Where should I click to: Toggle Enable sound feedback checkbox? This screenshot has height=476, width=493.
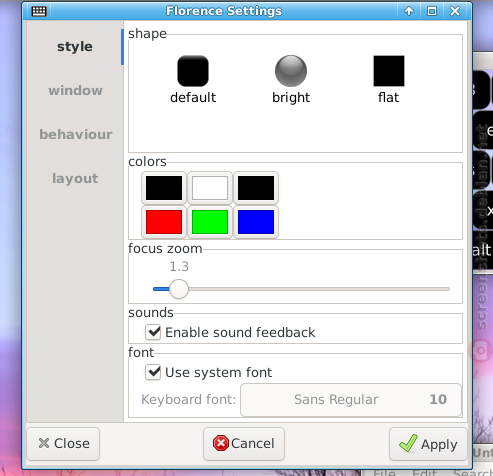pos(153,332)
